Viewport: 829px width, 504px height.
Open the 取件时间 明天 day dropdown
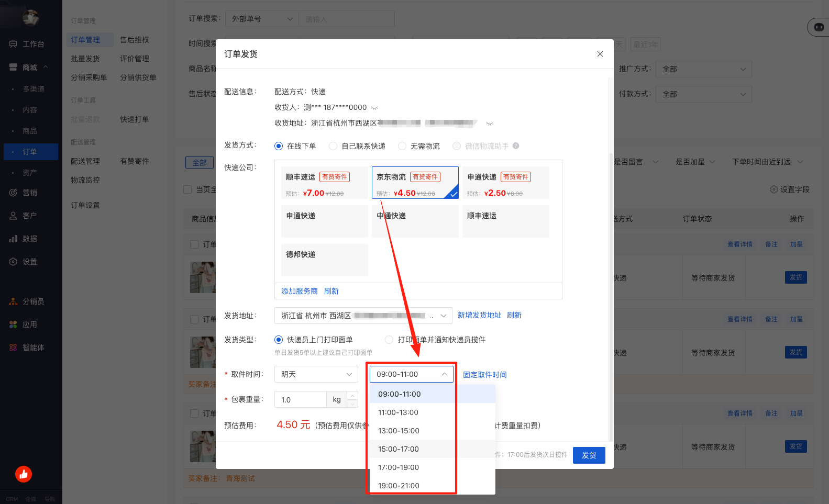click(x=316, y=374)
